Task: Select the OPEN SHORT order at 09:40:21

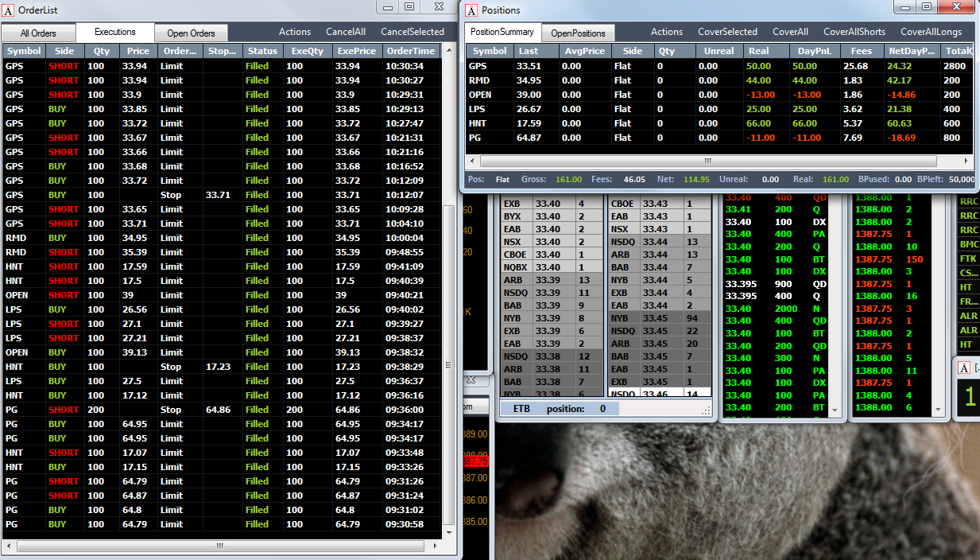Action: [222, 295]
